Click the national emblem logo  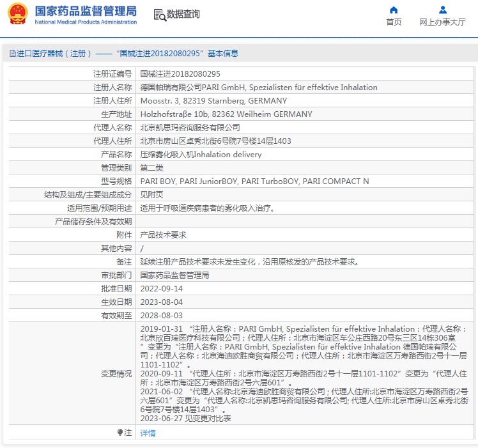click(18, 14)
